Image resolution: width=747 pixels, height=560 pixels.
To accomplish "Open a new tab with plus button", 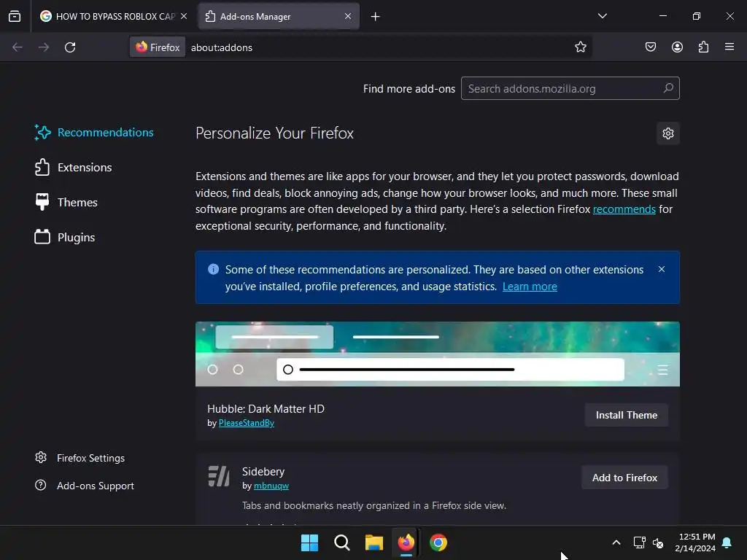I will click(x=376, y=17).
